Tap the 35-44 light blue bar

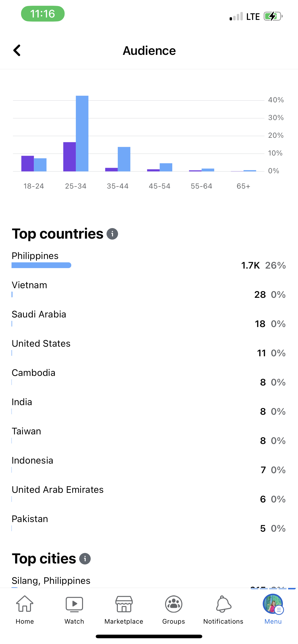pos(124,159)
